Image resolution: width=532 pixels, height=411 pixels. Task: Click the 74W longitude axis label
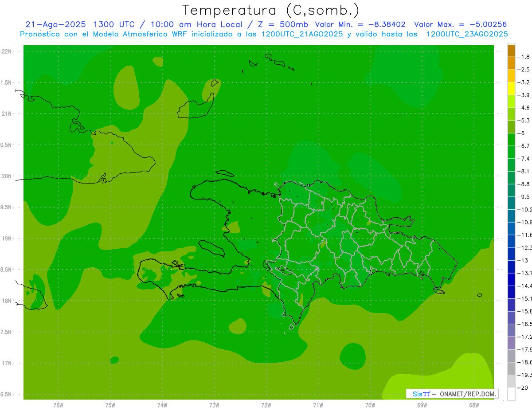(162, 405)
